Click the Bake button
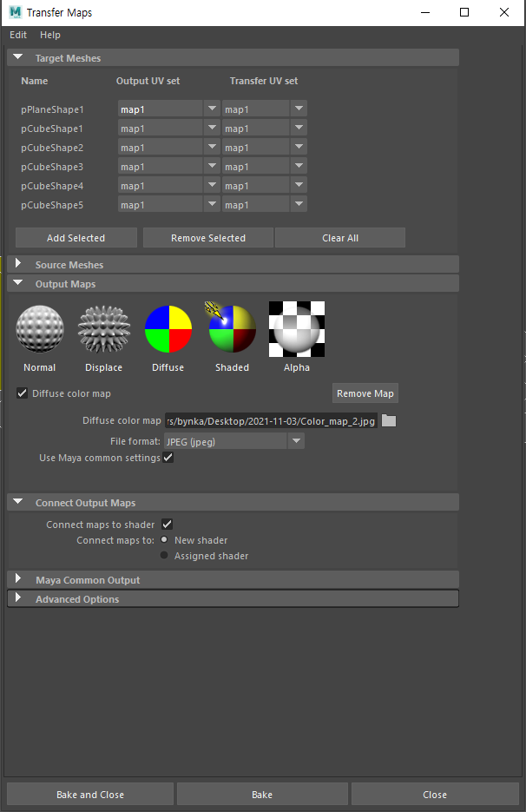Screen dimensions: 526x812 point(262,795)
